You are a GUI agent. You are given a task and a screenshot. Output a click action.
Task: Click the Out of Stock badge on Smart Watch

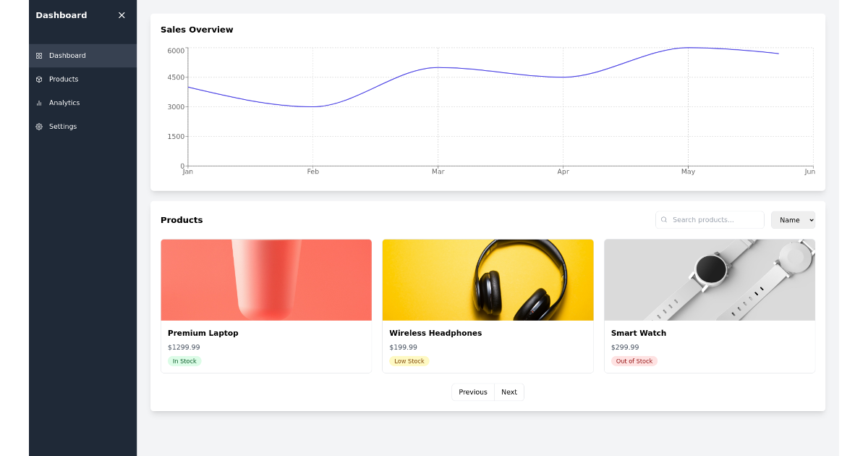[634, 360]
